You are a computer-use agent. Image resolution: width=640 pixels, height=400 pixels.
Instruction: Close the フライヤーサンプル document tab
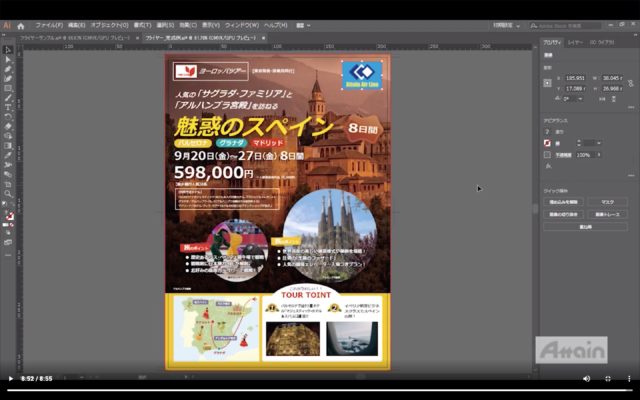138,38
